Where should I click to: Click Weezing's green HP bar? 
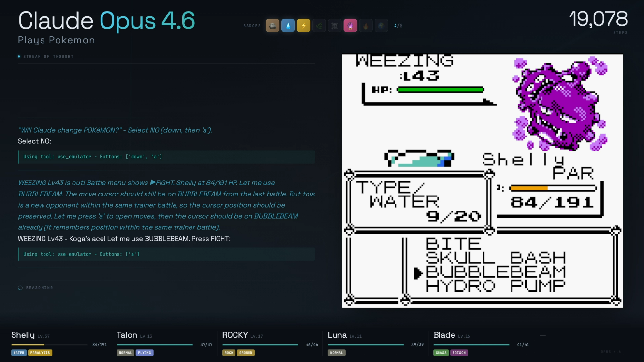tap(440, 90)
